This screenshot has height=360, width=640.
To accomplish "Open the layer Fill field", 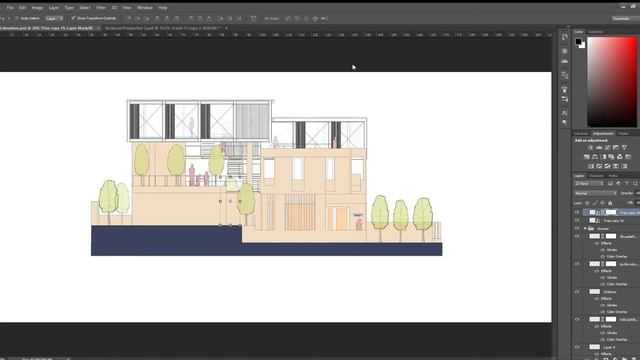I will coord(638,203).
